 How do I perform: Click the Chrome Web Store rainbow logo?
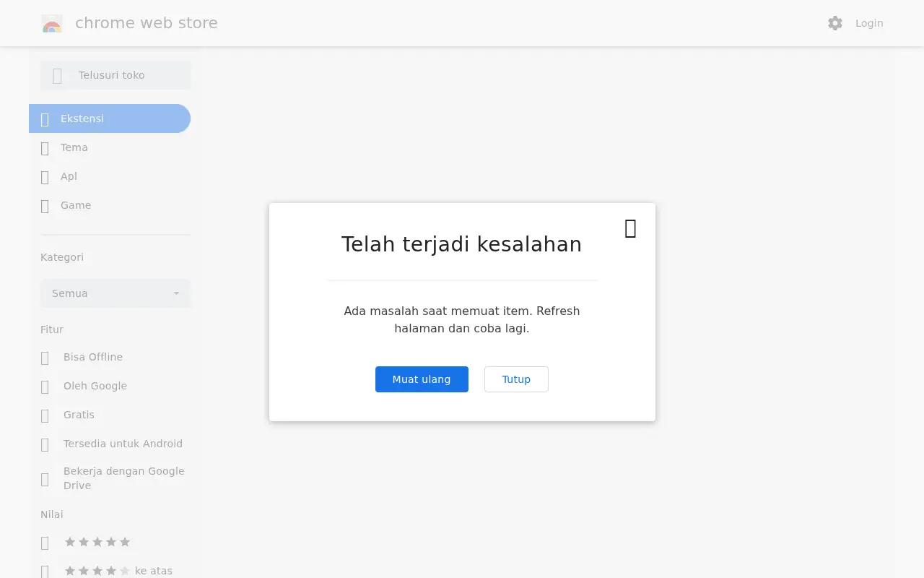(52, 24)
